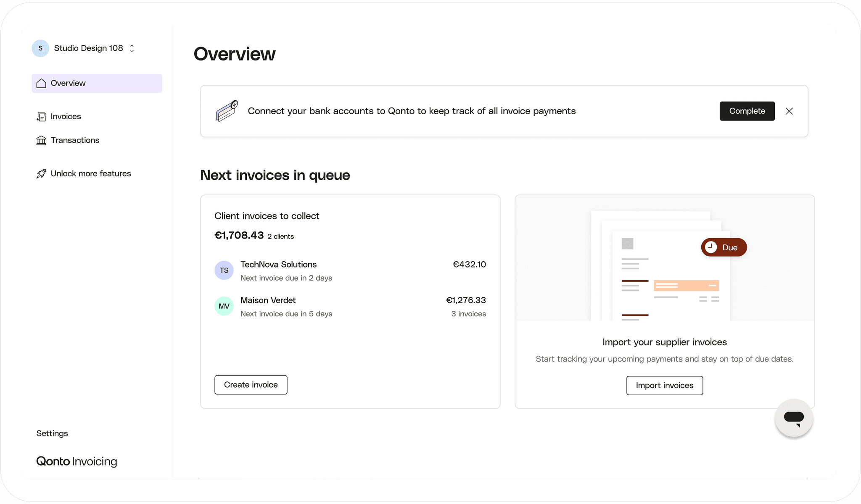Open Settings at sidebar bottom
The image size is (861, 504).
(x=52, y=433)
